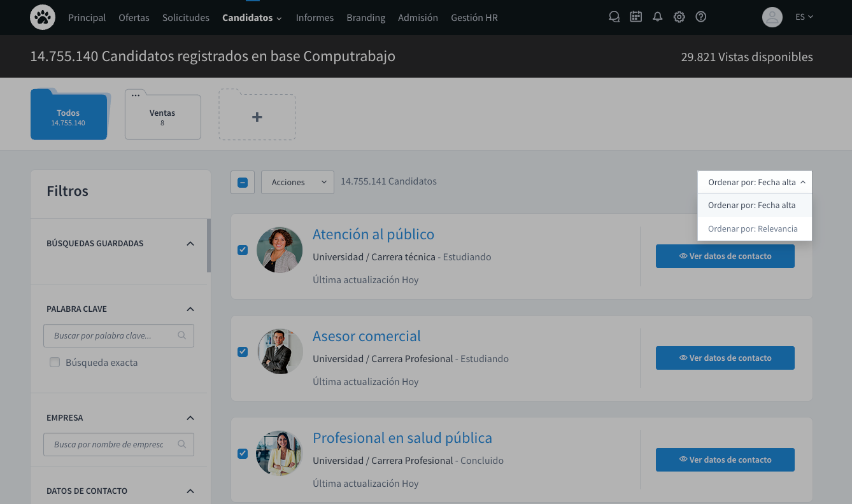Open the user profile avatar
The width and height of the screenshot is (852, 504).
772,17
